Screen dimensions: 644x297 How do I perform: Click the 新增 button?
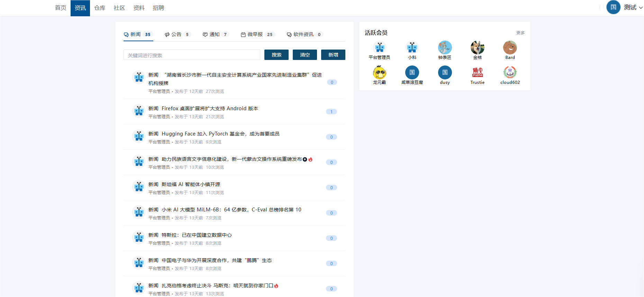click(333, 55)
